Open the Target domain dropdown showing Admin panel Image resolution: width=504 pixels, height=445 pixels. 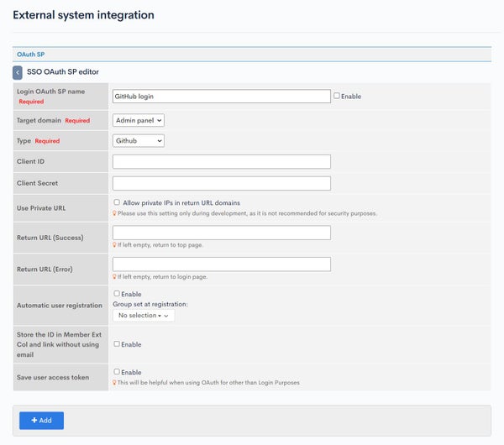(139, 121)
